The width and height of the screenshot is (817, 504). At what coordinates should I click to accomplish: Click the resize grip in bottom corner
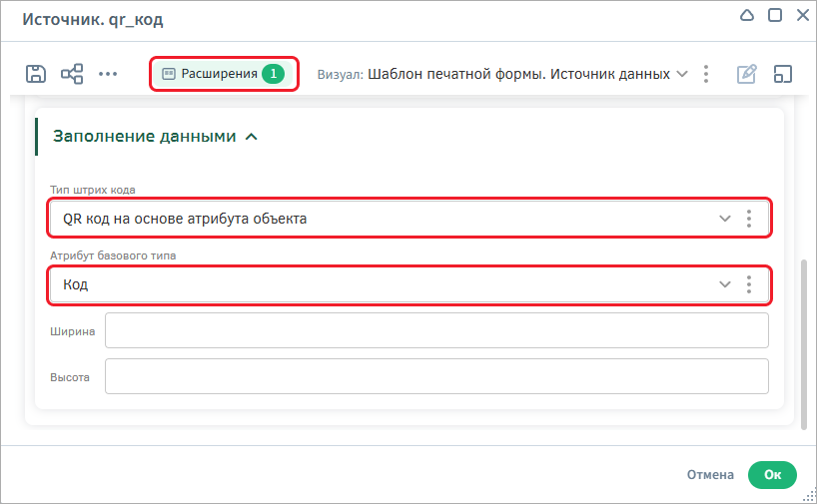click(810, 495)
